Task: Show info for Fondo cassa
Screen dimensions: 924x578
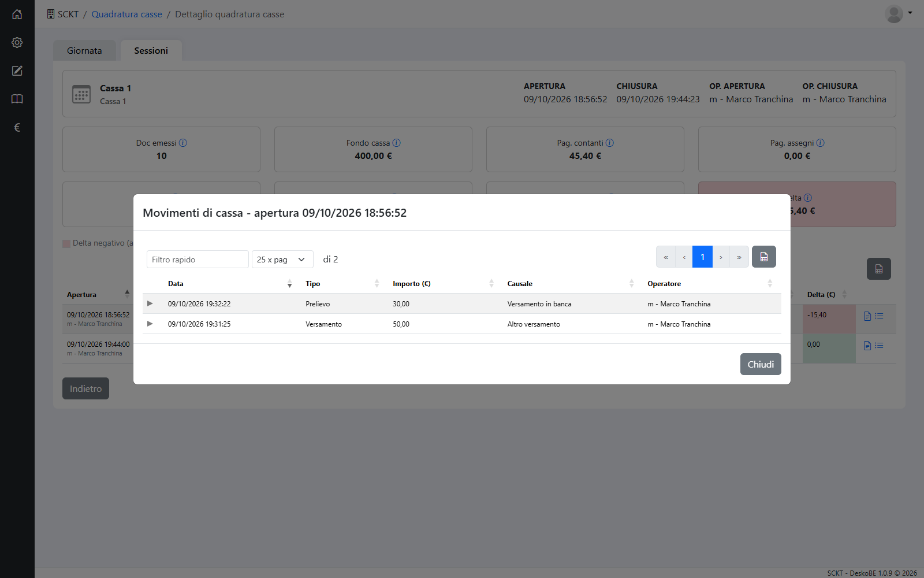Action: [x=396, y=143]
